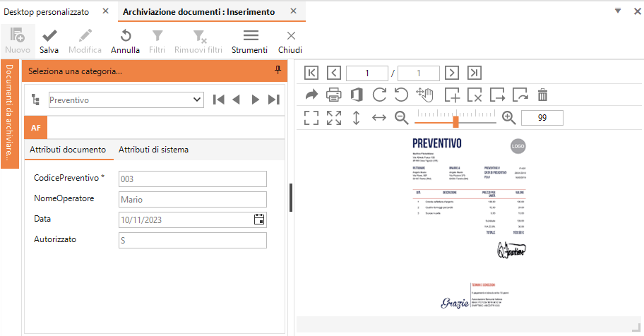Click the CodicePreventivo input field
Viewport: 644px width, 336px height.
coord(192,179)
